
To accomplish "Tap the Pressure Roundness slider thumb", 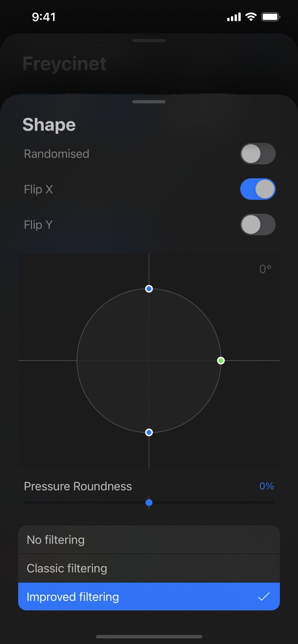I will [149, 502].
